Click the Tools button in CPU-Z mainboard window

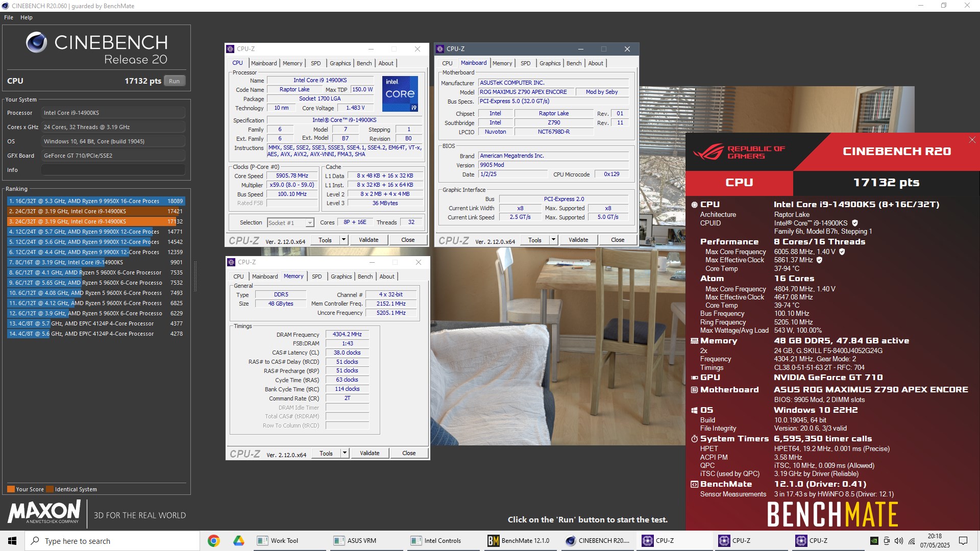pyautogui.click(x=535, y=240)
